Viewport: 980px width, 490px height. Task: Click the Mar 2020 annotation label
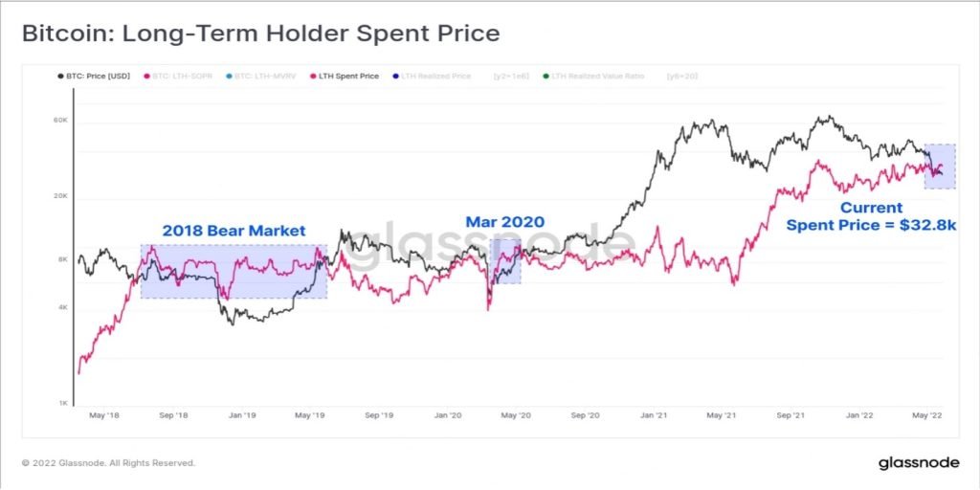point(505,221)
